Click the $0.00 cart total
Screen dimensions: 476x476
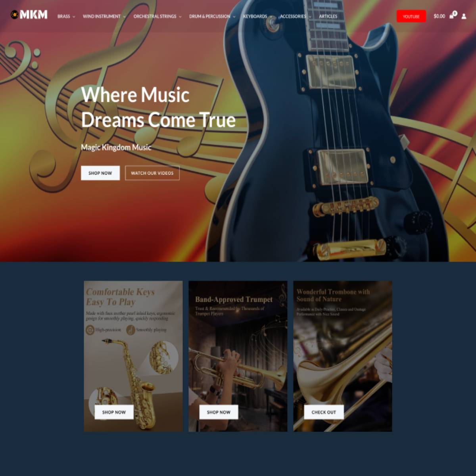tap(439, 16)
